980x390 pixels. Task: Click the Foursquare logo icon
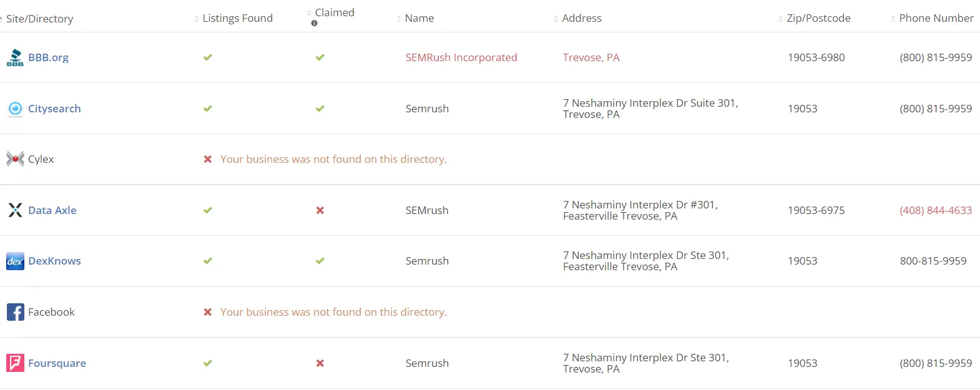(15, 363)
